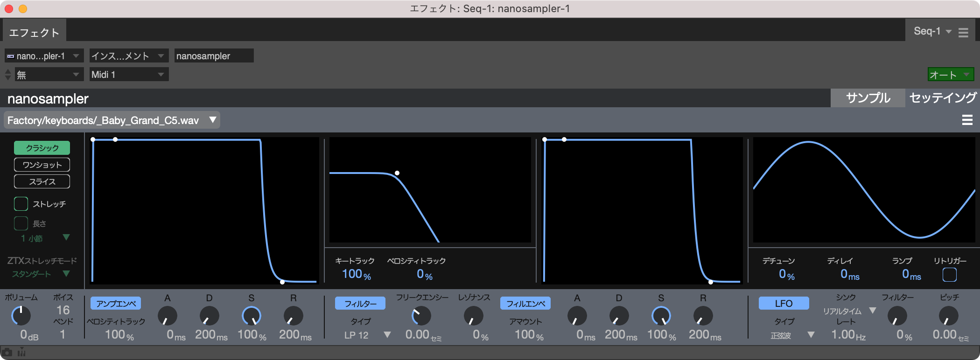
Task: Open the Midi 1 dropdown
Action: tap(129, 75)
